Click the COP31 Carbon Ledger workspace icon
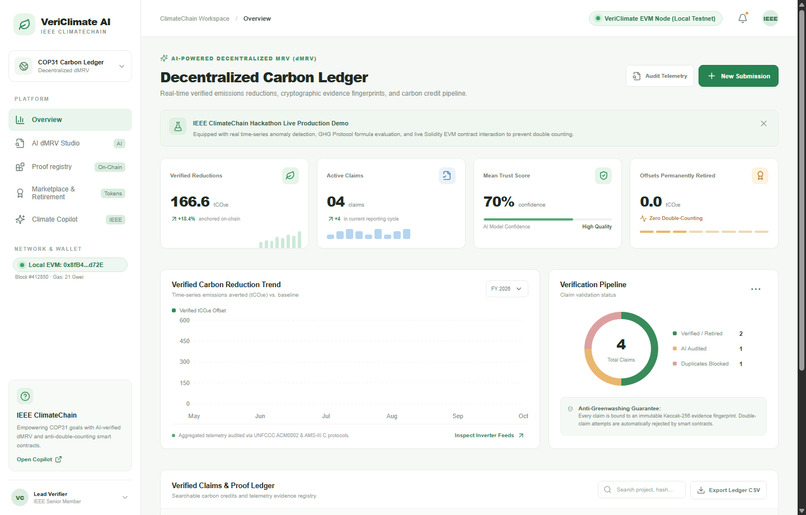 tap(24, 66)
